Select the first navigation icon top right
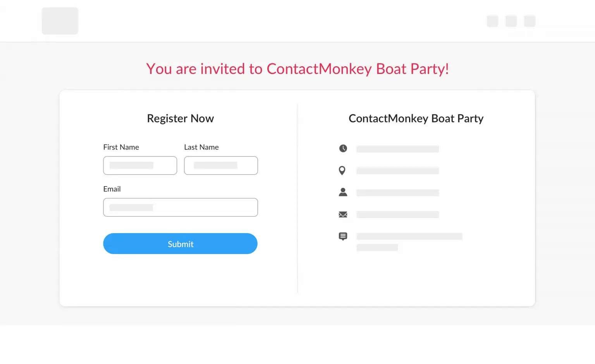 (x=492, y=21)
